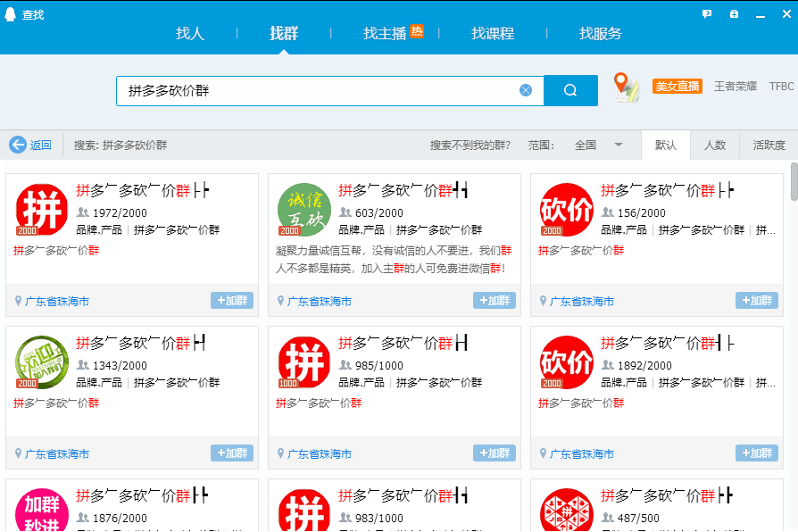This screenshot has width=798, height=532.
Task: Click the 美女直播 hot keyword tag
Action: click(677, 86)
